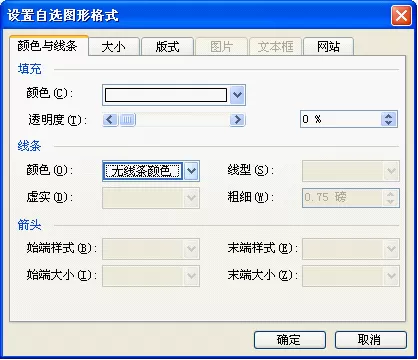Open the fill 颜色(C) dropdown arrow
Viewport: 418px width, 360px height.
[x=237, y=95]
